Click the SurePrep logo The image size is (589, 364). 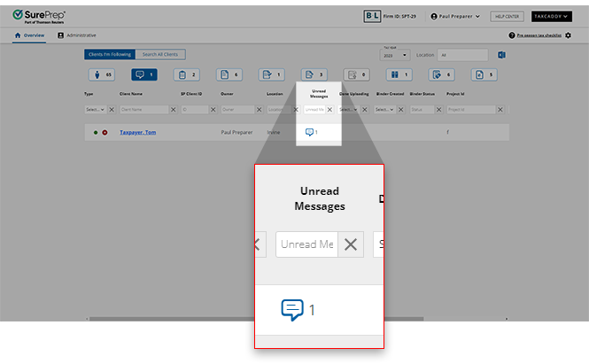39,17
